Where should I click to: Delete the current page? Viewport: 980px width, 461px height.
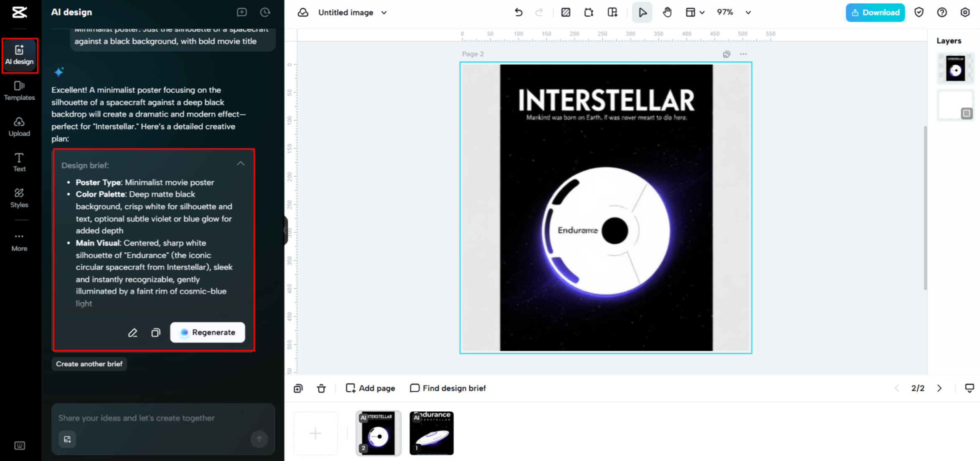pyautogui.click(x=321, y=388)
